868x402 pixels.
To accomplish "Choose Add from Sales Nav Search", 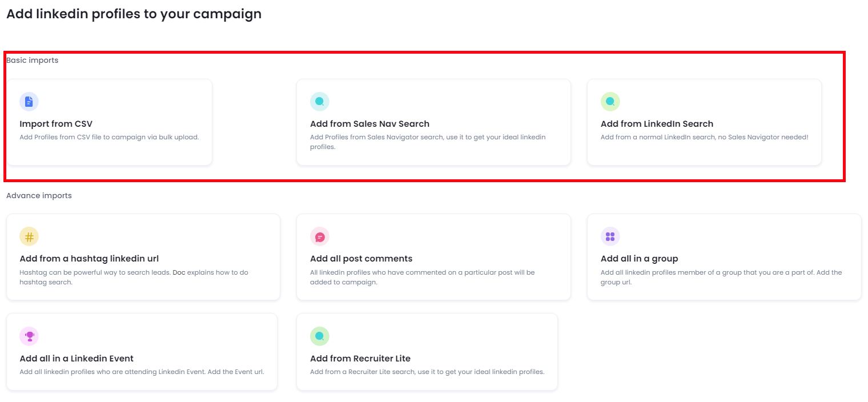I will tap(433, 122).
